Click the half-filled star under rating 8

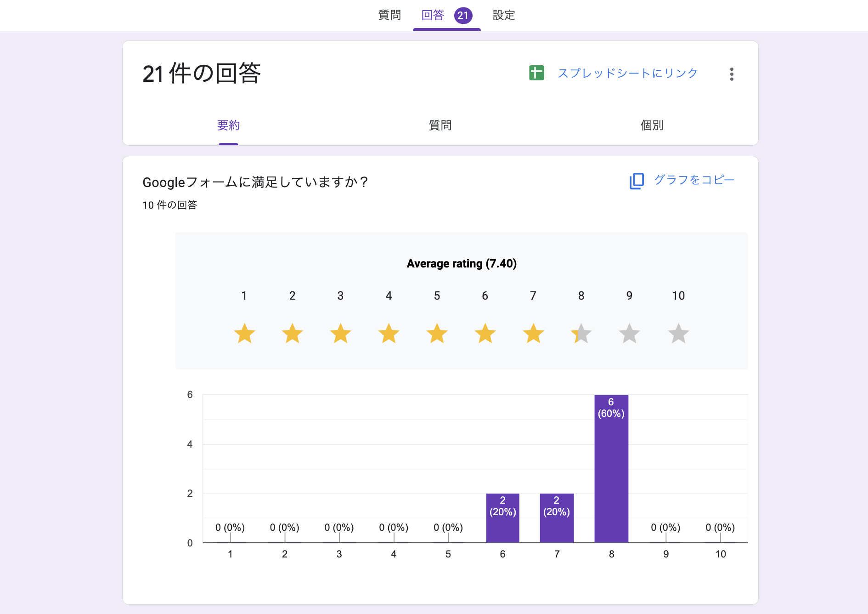coord(581,333)
